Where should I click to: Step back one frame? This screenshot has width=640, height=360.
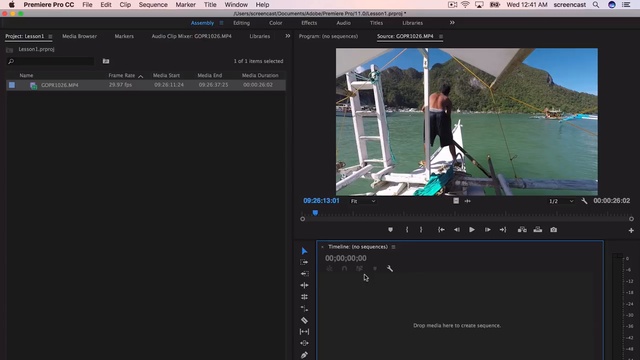coord(457,230)
